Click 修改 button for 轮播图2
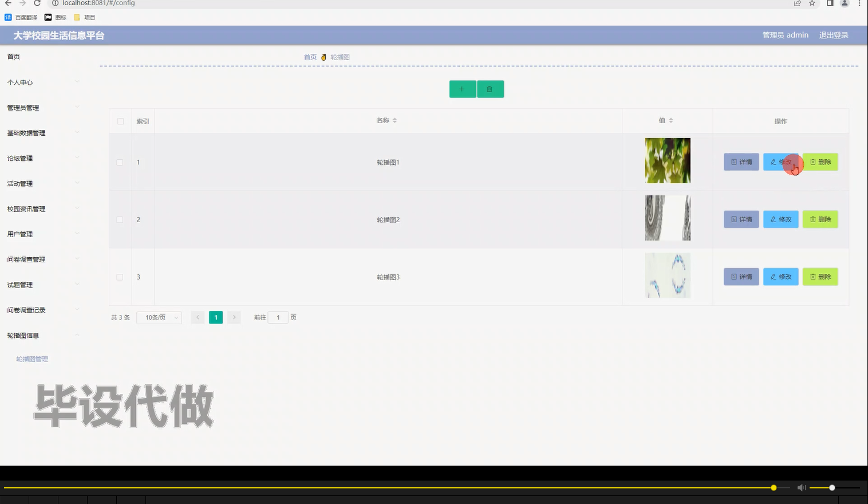 pos(781,219)
